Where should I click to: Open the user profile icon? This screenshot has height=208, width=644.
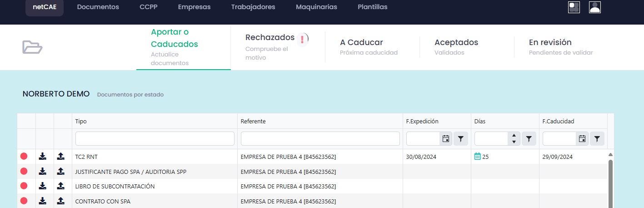coord(594,7)
